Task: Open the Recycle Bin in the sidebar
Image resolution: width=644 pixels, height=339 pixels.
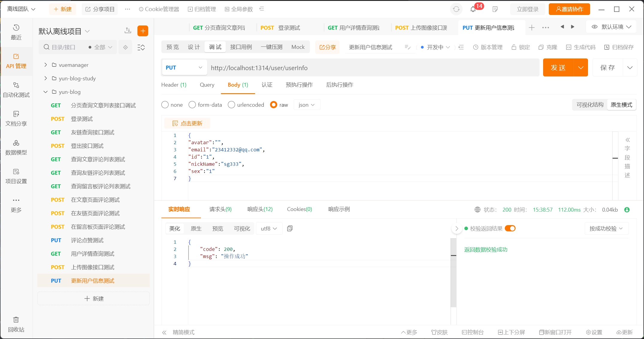Action: (x=16, y=324)
